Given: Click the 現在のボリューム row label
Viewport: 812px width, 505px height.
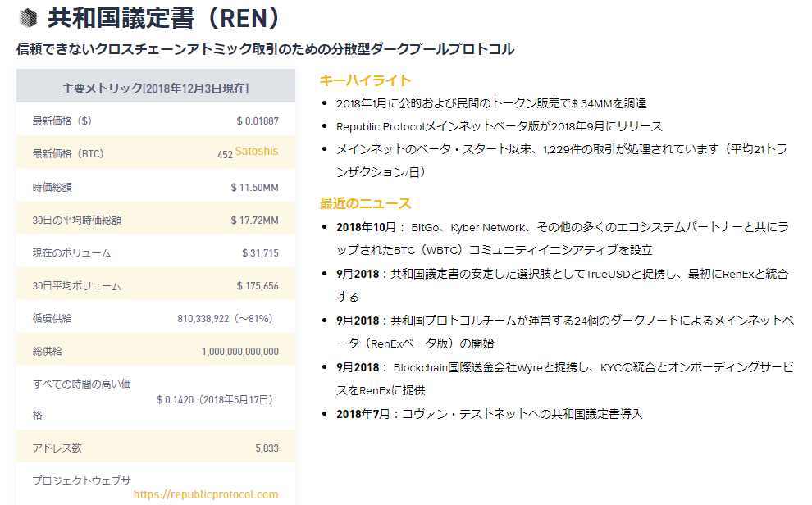Looking at the screenshot, I should (x=71, y=253).
